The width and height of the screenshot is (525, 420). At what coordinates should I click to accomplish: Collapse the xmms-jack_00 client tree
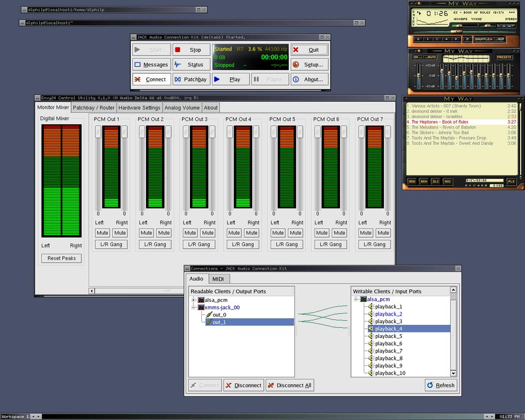click(x=194, y=307)
